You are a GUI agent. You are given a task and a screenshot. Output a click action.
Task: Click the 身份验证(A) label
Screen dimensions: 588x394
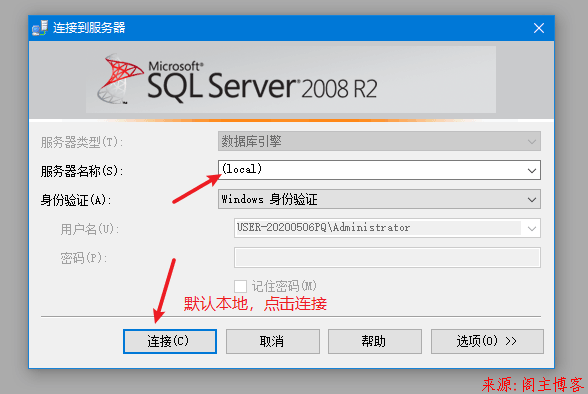tap(76, 200)
